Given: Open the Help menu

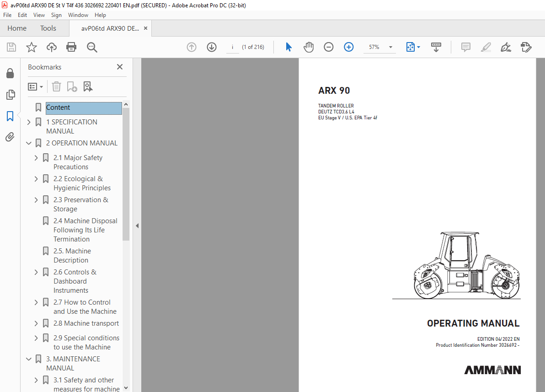Looking at the screenshot, I should point(100,15).
